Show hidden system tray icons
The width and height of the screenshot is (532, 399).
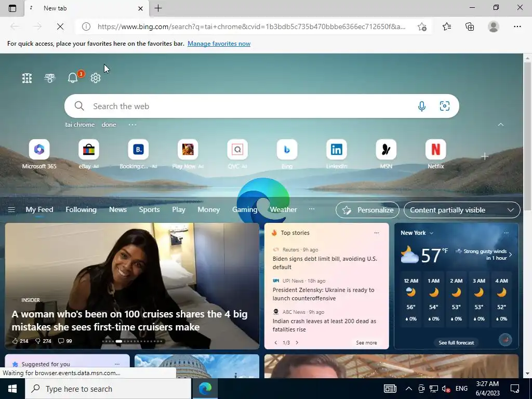coord(408,389)
